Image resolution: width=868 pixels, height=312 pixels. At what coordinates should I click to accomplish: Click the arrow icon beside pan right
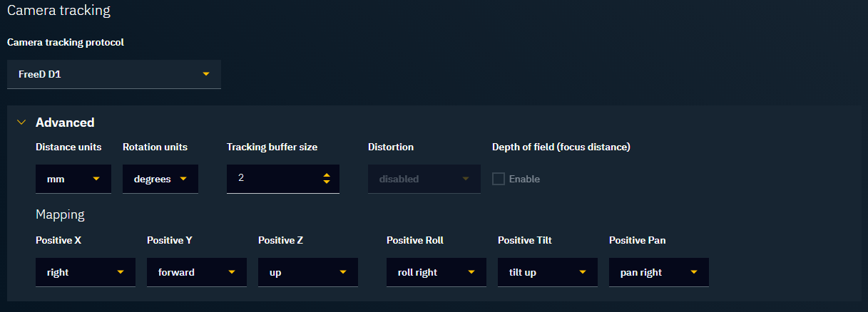[x=694, y=272]
